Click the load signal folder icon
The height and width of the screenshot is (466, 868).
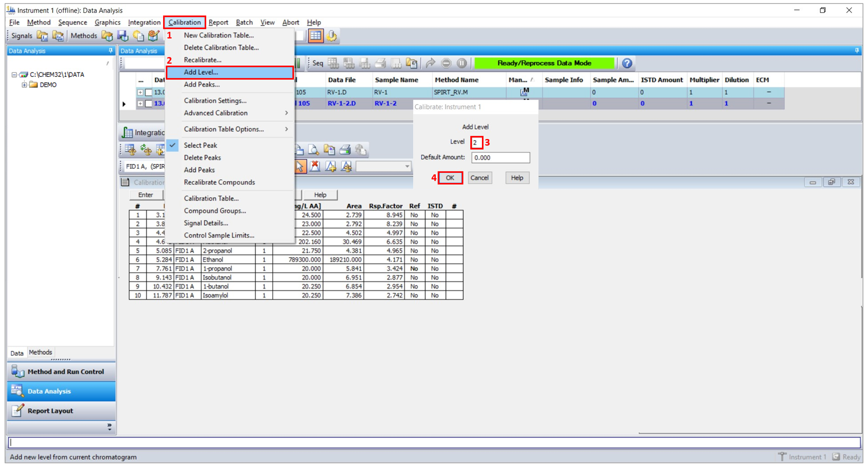(x=42, y=36)
